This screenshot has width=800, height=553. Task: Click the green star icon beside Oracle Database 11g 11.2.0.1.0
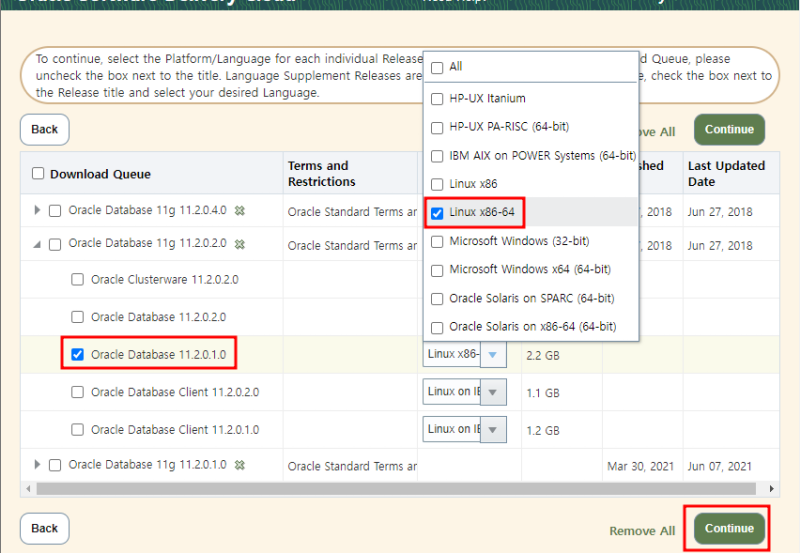tap(239, 465)
